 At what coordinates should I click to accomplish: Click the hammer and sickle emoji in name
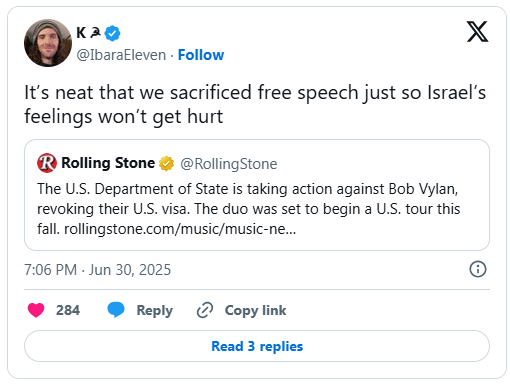95,32
